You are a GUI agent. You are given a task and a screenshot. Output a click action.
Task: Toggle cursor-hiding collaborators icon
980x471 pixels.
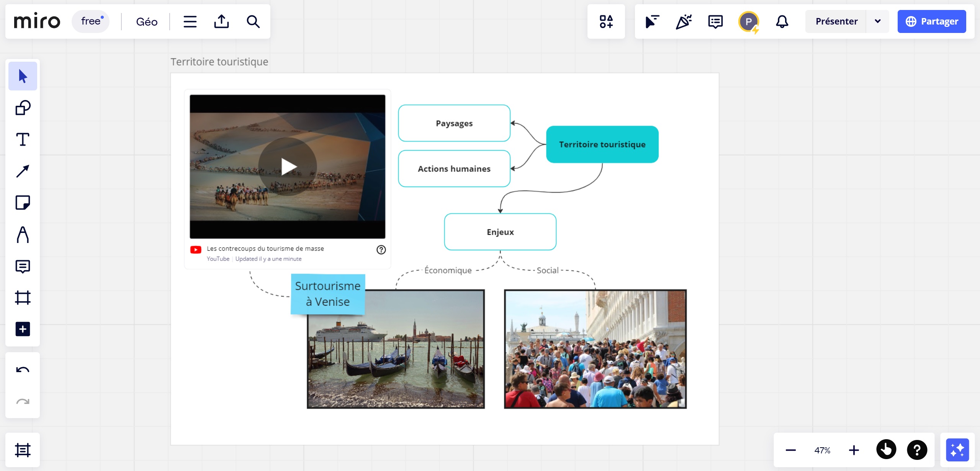tap(652, 21)
